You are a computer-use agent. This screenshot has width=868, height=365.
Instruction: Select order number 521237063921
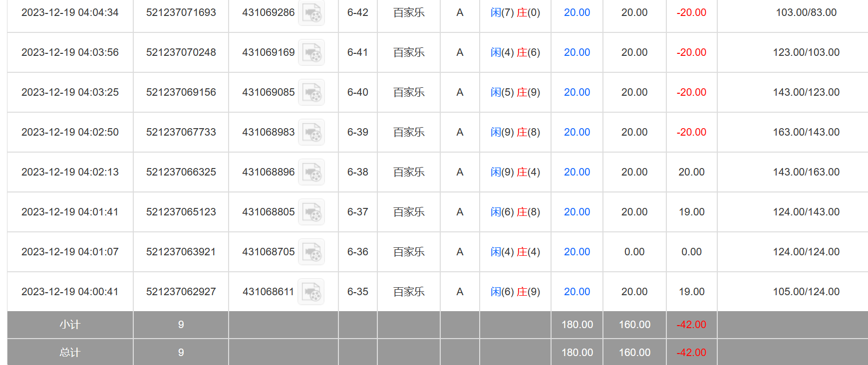pyautogui.click(x=181, y=252)
